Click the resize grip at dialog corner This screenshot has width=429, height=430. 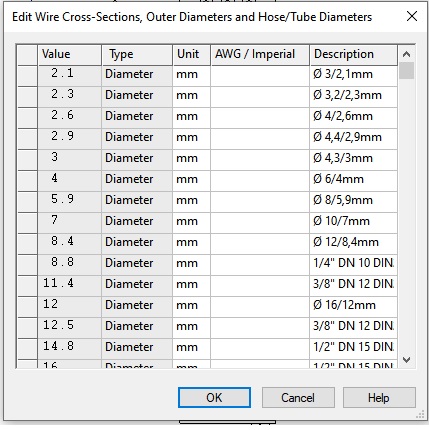420,415
